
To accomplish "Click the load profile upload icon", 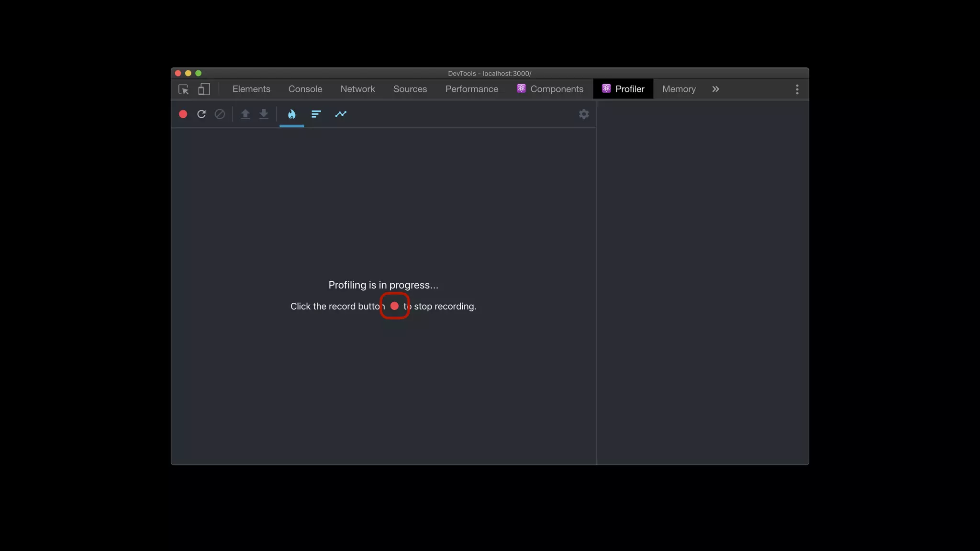I will point(245,114).
